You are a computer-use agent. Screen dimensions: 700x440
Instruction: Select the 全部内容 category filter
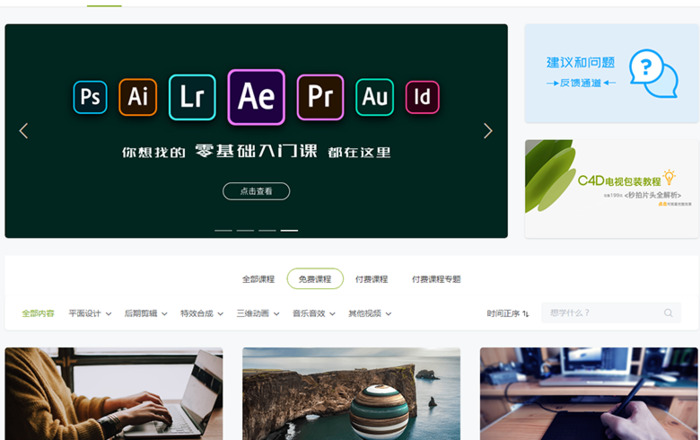(x=38, y=313)
